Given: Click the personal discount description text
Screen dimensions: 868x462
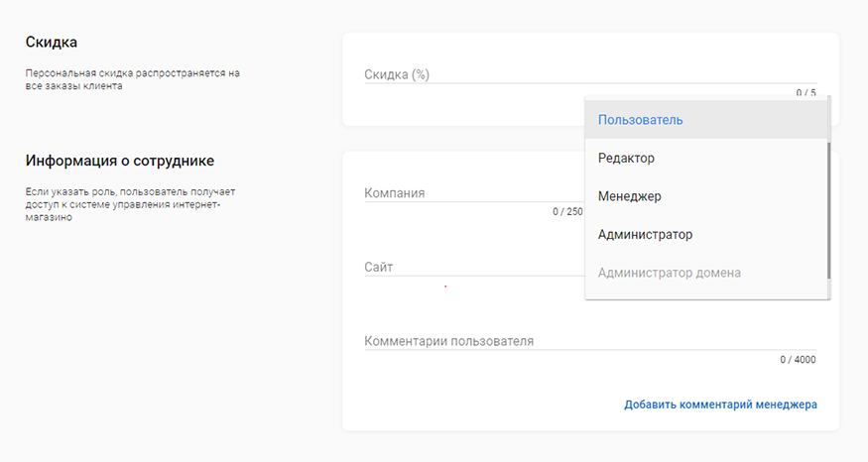Looking at the screenshot, I should click(x=132, y=79).
